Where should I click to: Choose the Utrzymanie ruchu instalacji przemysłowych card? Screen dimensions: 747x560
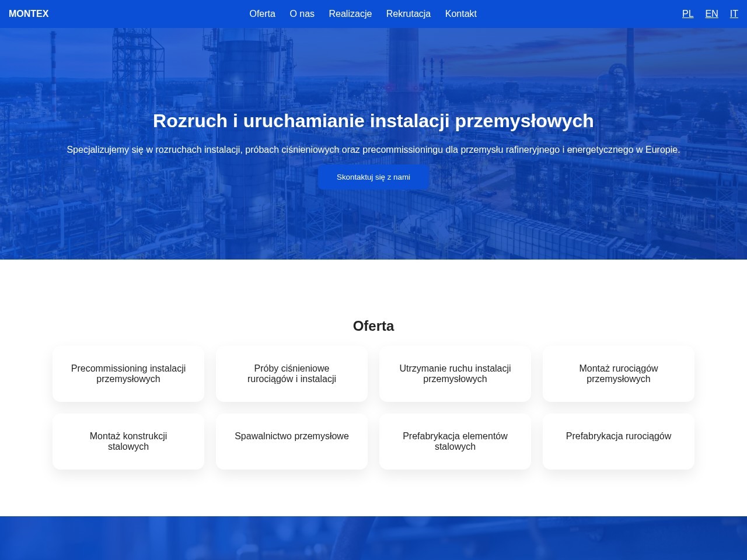(455, 374)
